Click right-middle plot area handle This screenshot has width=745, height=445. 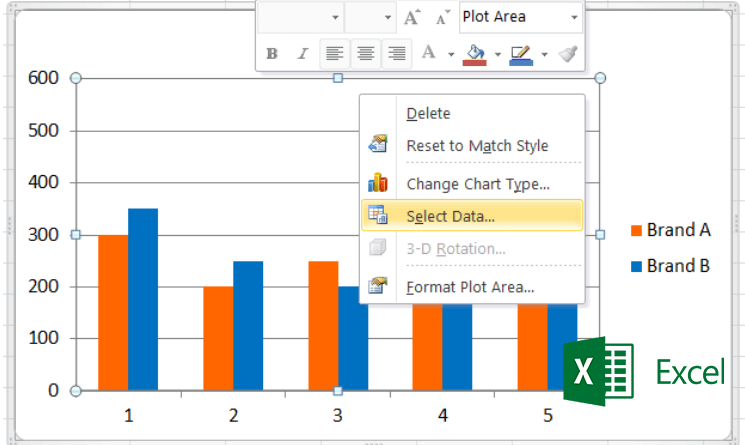pyautogui.click(x=600, y=235)
